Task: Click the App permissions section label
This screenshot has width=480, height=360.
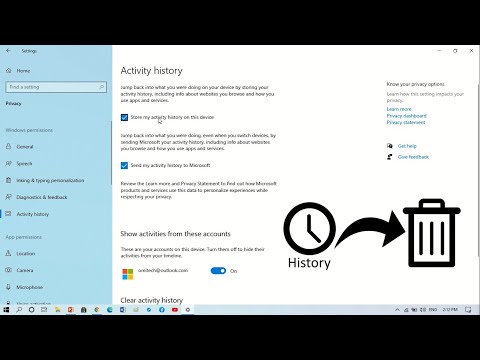Action: [24, 237]
